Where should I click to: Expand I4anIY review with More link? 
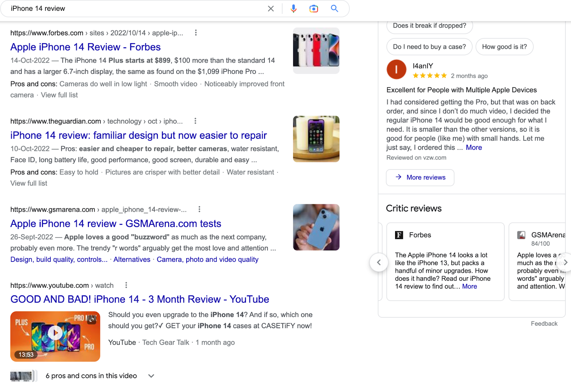(x=474, y=148)
